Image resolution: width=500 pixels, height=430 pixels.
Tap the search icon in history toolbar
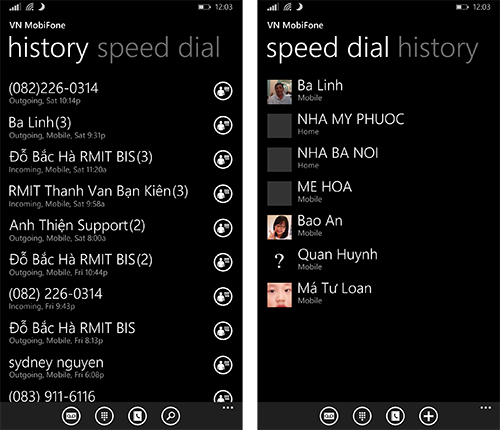(171, 416)
